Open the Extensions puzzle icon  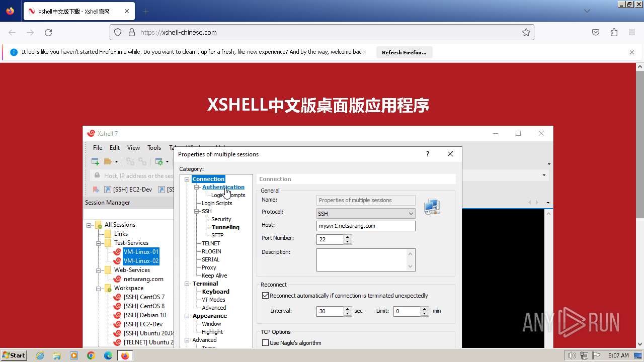(x=614, y=32)
